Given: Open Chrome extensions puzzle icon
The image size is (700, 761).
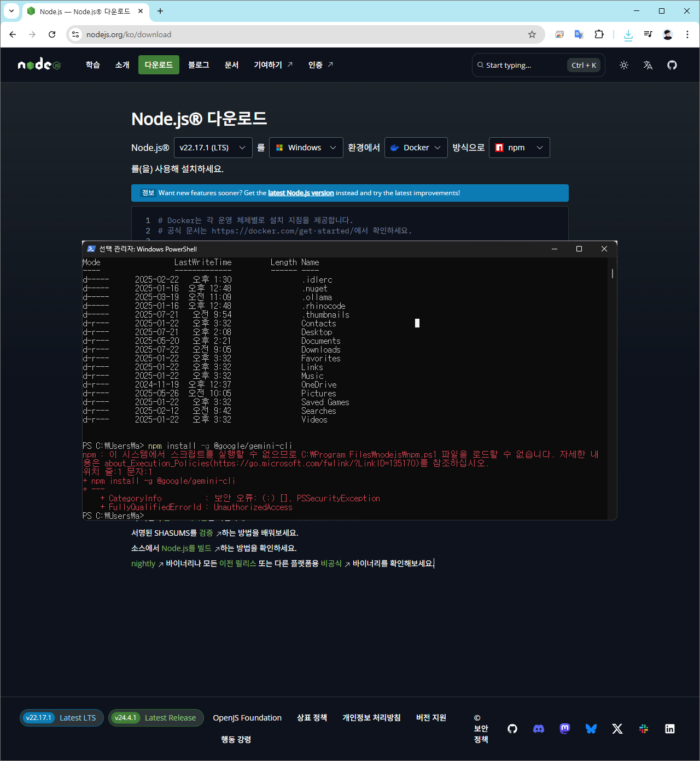Looking at the screenshot, I should coord(599,34).
